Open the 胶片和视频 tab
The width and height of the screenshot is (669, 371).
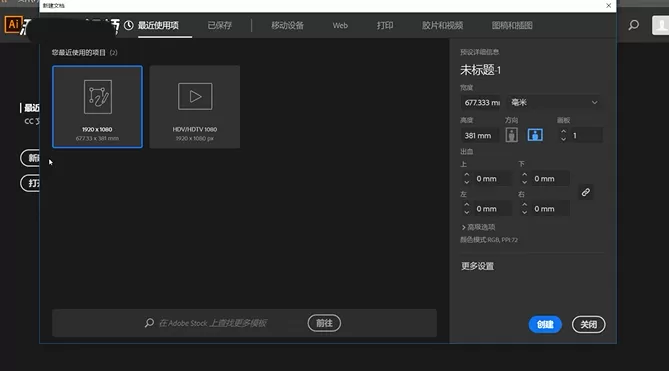click(442, 26)
